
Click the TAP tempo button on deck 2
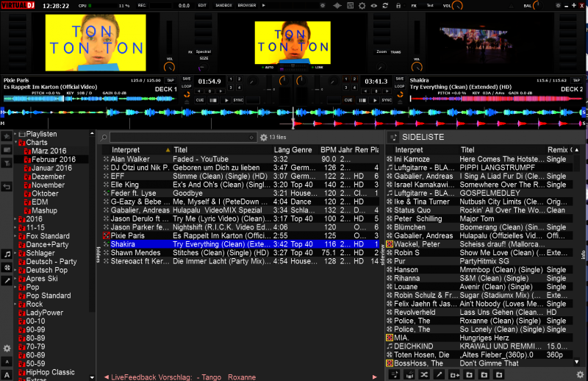[578, 81]
